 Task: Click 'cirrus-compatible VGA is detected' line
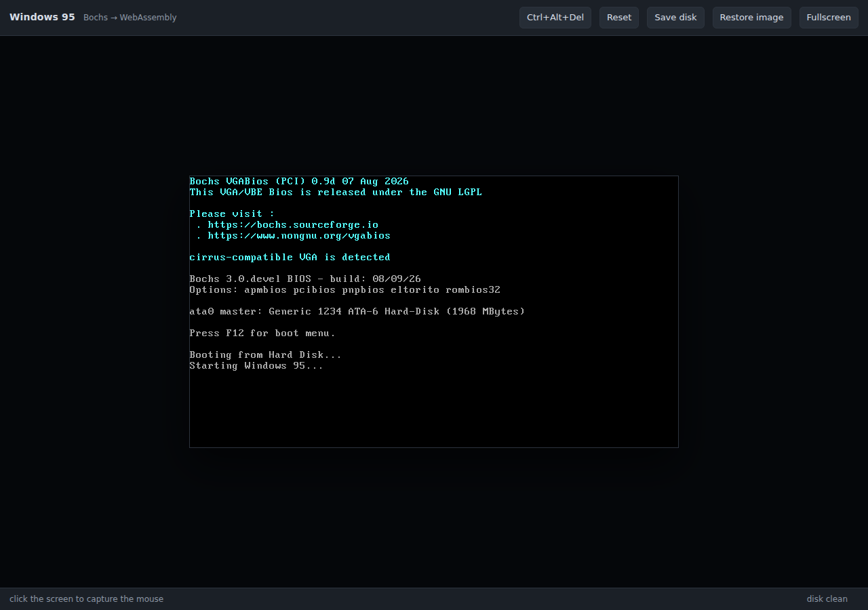coord(290,258)
